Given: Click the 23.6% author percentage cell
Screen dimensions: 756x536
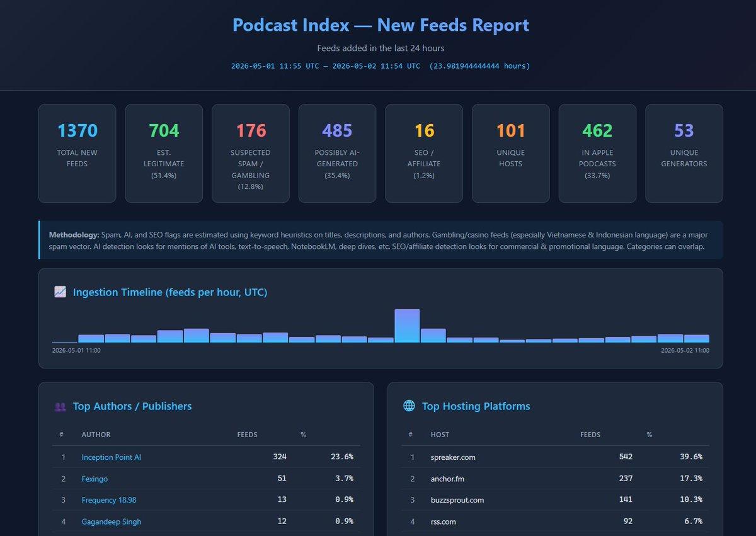Looking at the screenshot, I should 342,457.
